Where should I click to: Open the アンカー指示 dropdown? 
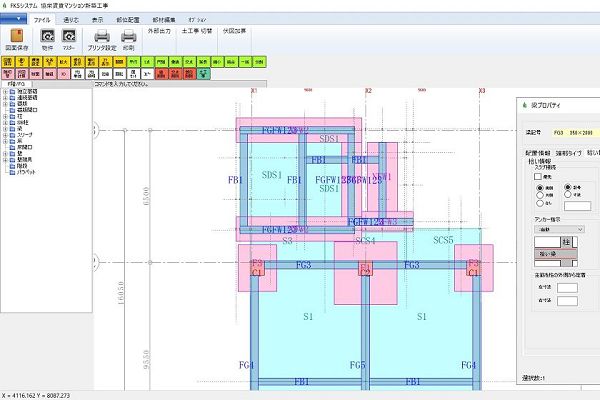point(559,229)
